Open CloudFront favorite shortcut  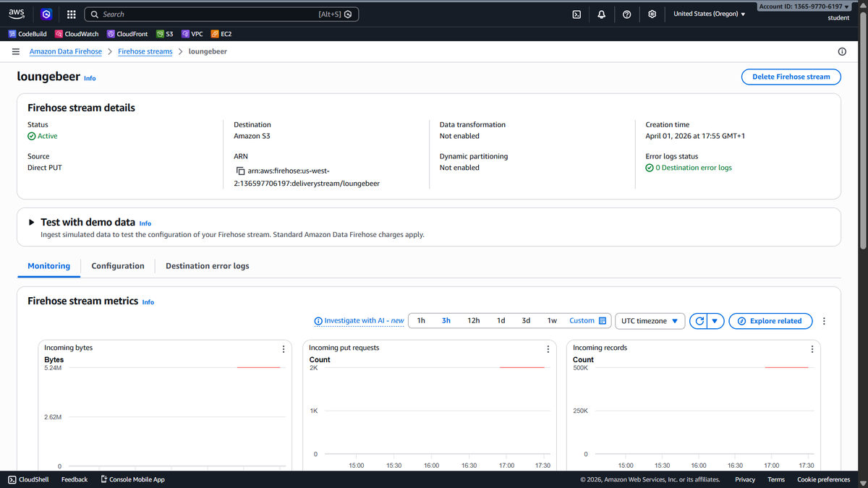click(x=127, y=34)
